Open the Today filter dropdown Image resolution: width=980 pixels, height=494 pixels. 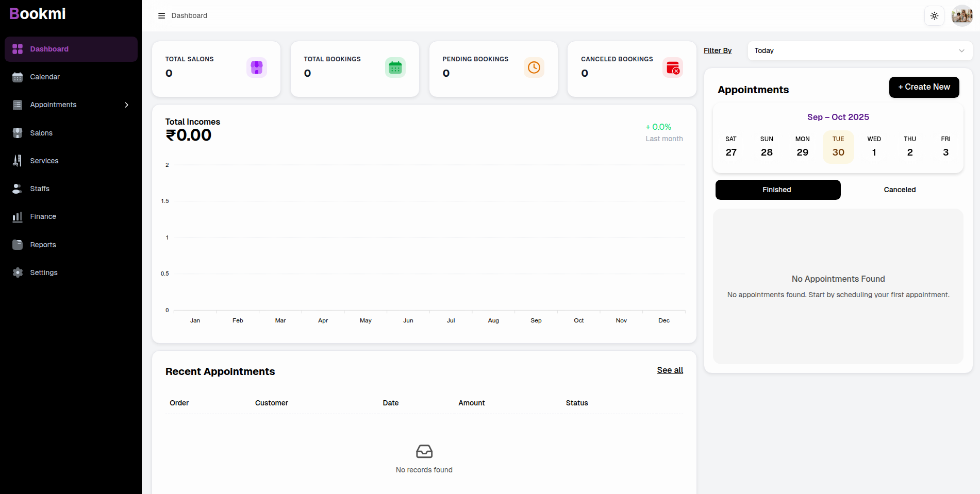point(859,50)
